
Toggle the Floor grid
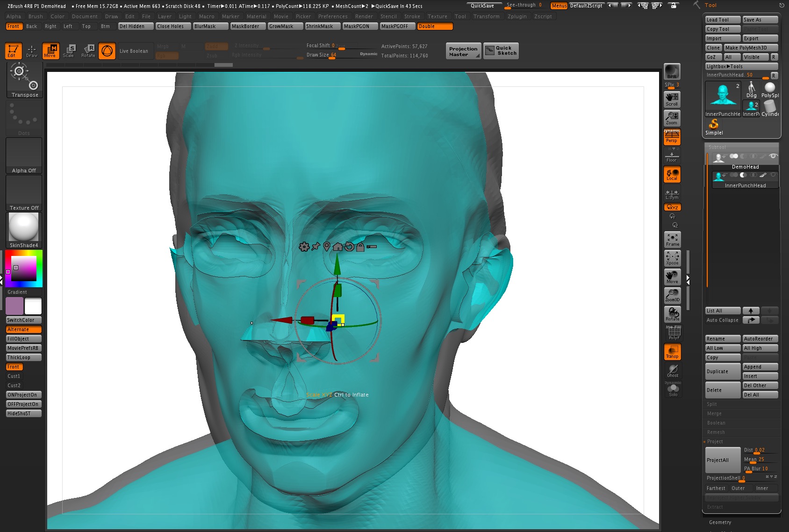point(672,156)
